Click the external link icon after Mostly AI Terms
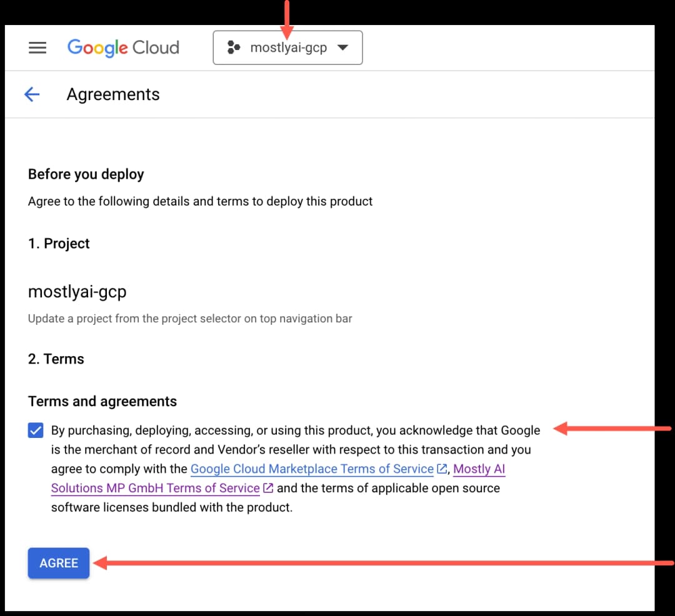 [267, 488]
